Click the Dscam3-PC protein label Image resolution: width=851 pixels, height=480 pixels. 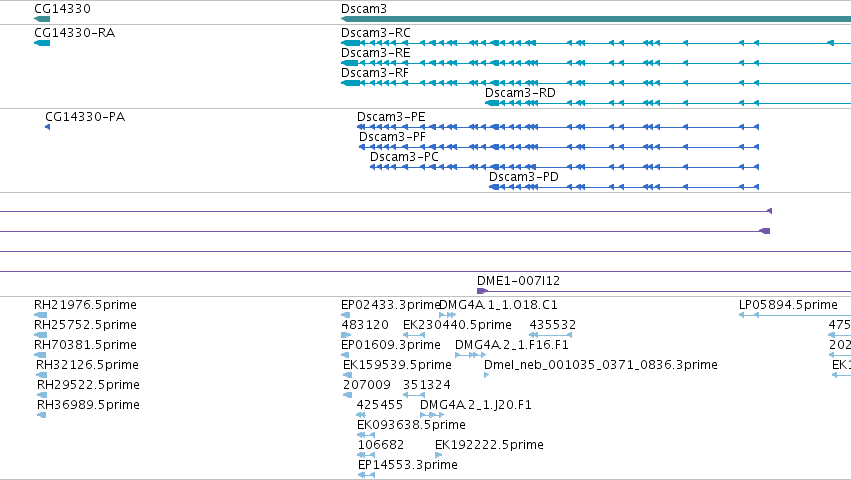tap(404, 157)
